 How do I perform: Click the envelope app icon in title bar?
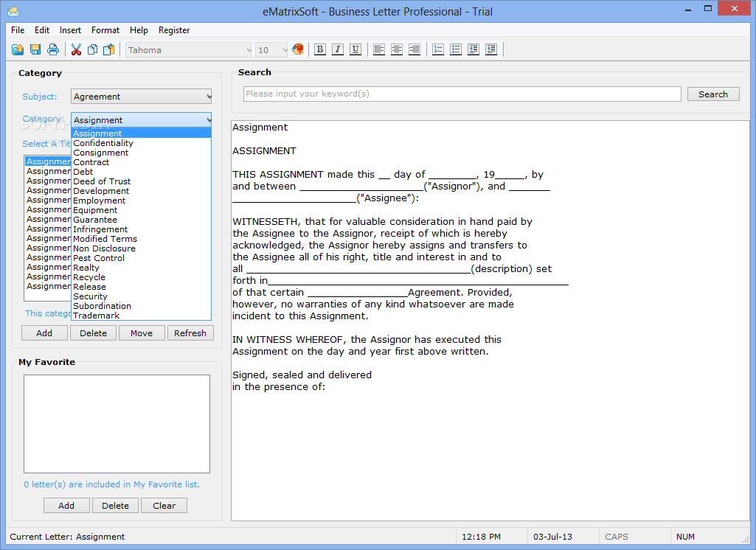click(13, 11)
